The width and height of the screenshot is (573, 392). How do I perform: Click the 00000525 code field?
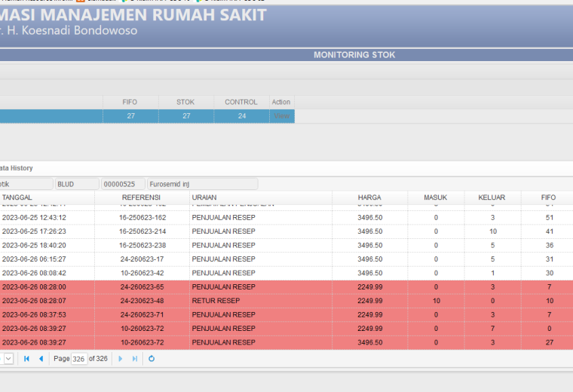123,184
